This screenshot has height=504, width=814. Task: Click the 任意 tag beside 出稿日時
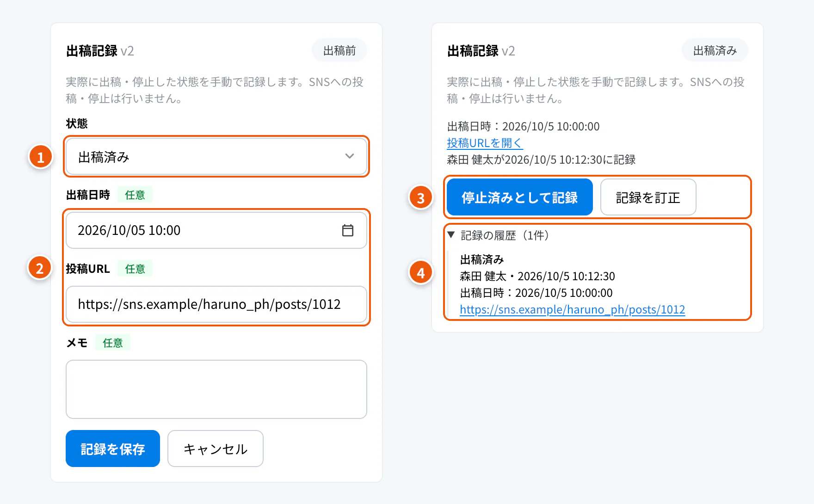coord(135,195)
